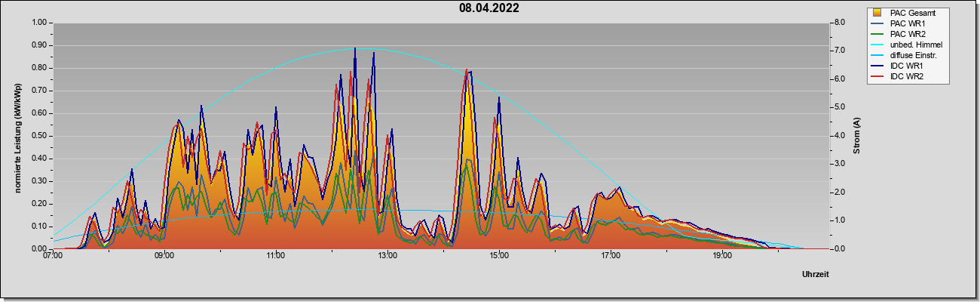This screenshot has height=302, width=980.
Task: Click the 13:00 time axis label
Action: pyautogui.click(x=387, y=256)
